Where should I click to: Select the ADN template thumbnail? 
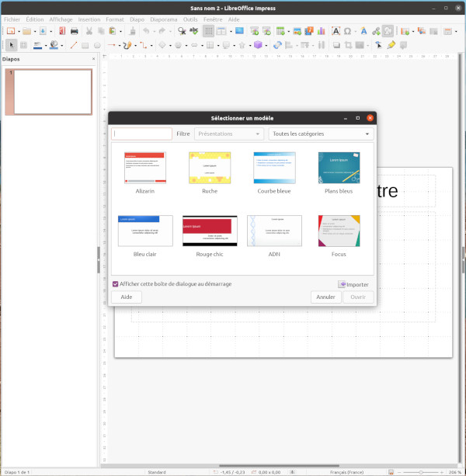tap(274, 231)
